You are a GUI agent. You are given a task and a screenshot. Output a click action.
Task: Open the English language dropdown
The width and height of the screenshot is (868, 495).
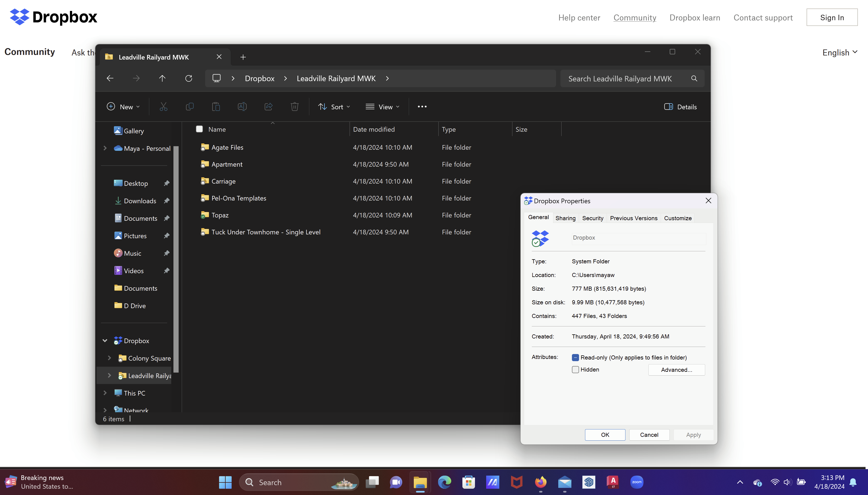[840, 52]
